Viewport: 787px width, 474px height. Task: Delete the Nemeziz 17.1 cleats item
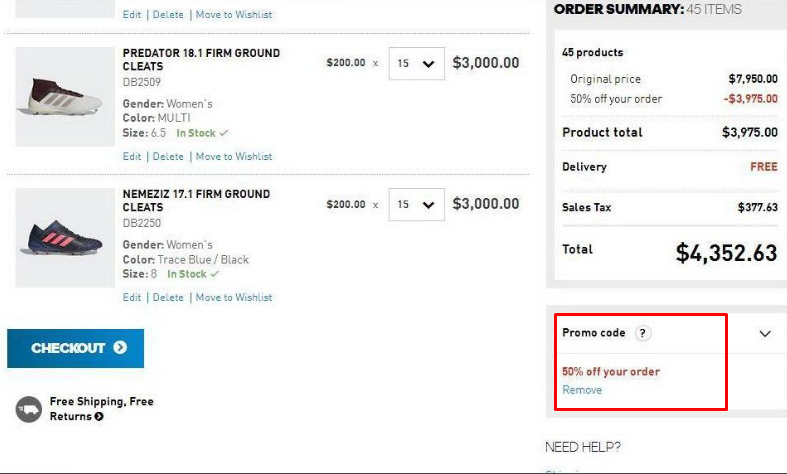coord(168,298)
